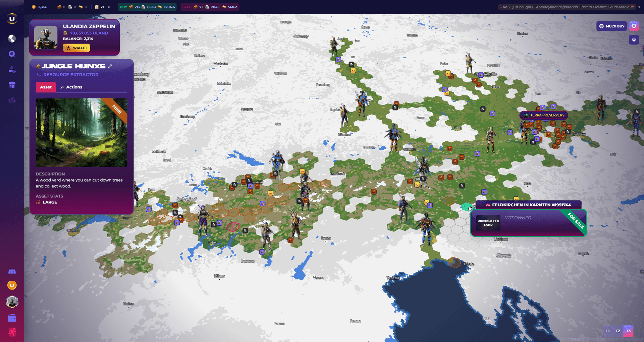The width and height of the screenshot is (644, 342).
Task: Open the search magnifier in sidebar
Action: 12,54
